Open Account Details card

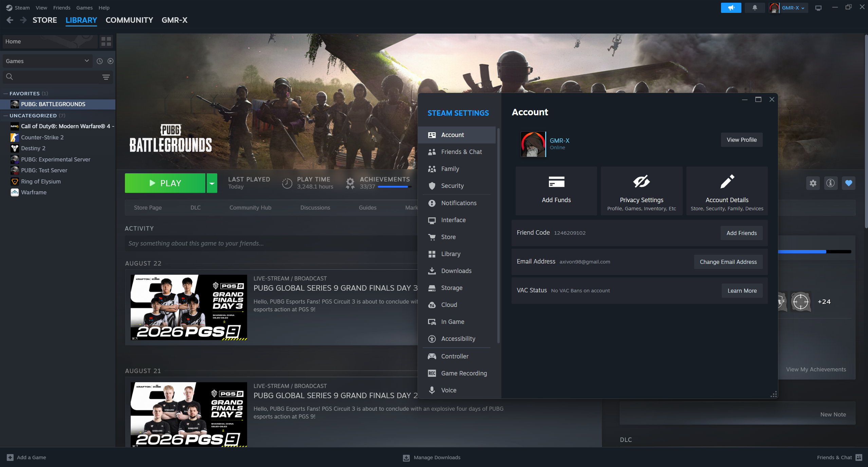tap(727, 191)
